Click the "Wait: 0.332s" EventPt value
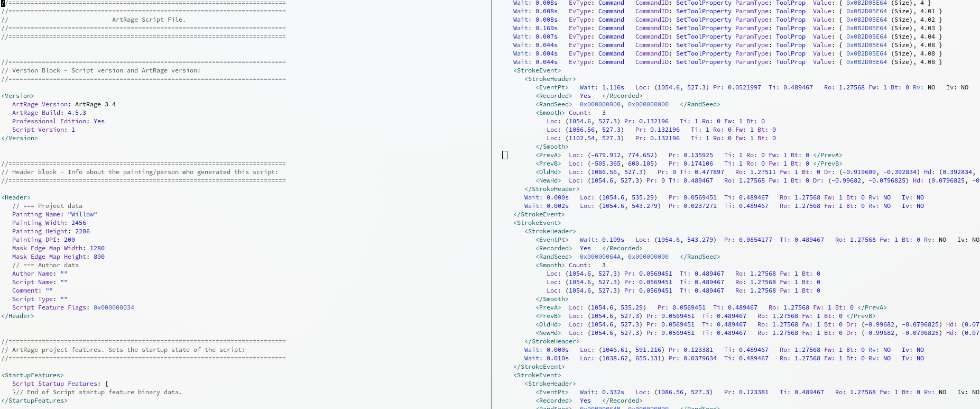The width and height of the screenshot is (980, 409). [602, 392]
